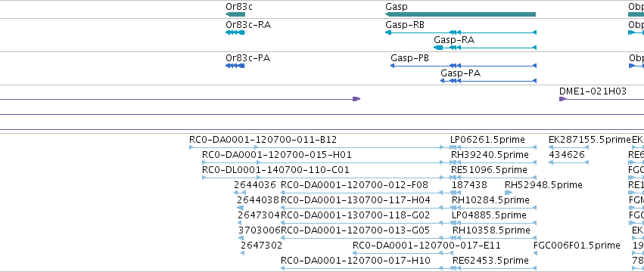Click the Gasp-PA protein label
Image resolution: width=644 pixels, height=272 pixels.
coord(460,73)
